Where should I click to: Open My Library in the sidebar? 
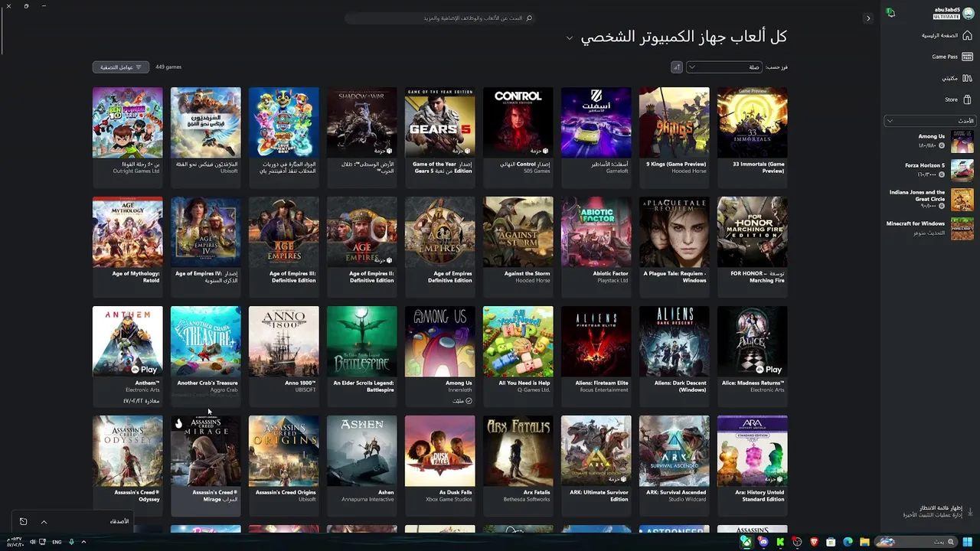956,78
